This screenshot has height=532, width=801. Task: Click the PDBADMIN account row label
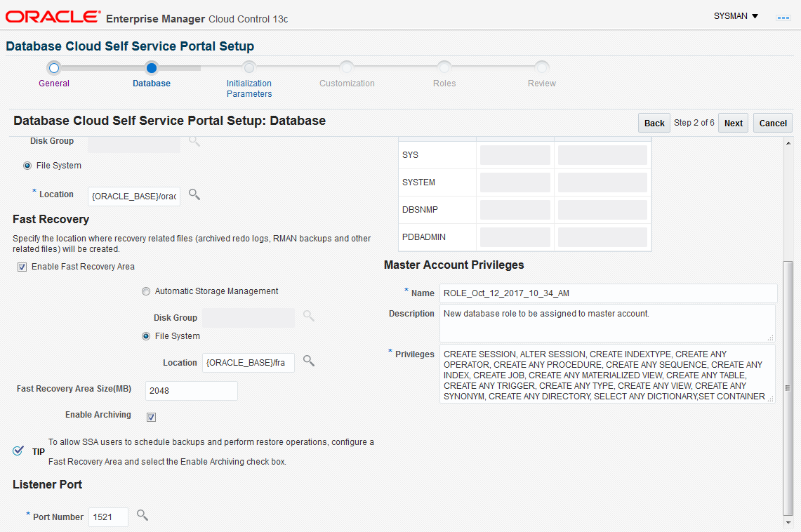(x=424, y=237)
